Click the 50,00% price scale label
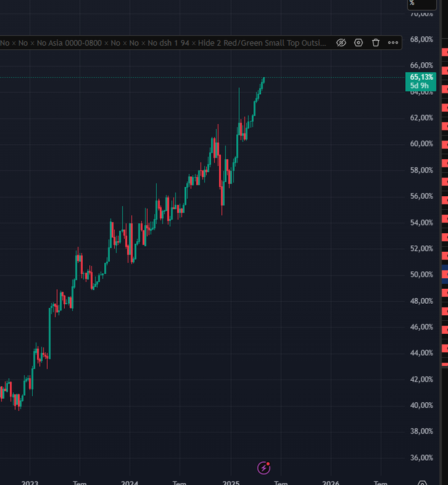 pyautogui.click(x=422, y=275)
